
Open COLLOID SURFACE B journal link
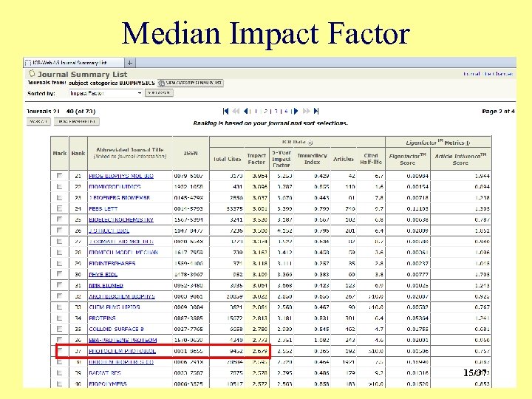pos(117,329)
